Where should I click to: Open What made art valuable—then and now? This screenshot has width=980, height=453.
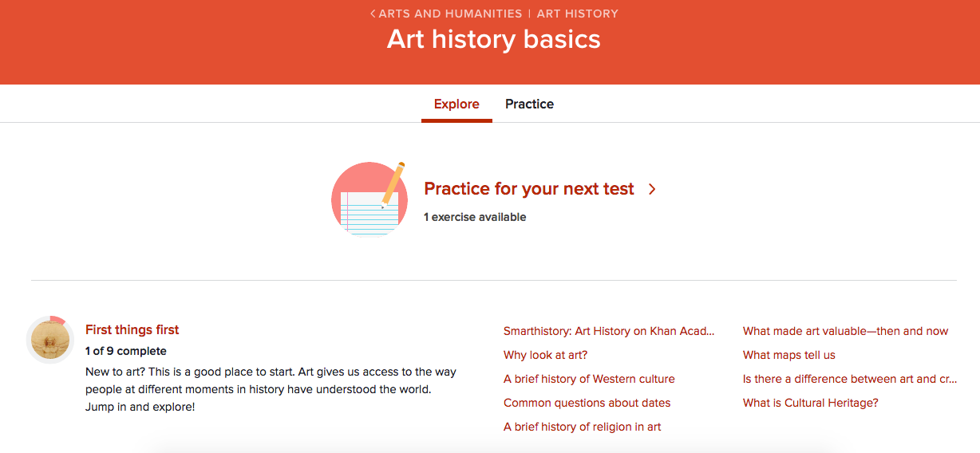coord(845,331)
